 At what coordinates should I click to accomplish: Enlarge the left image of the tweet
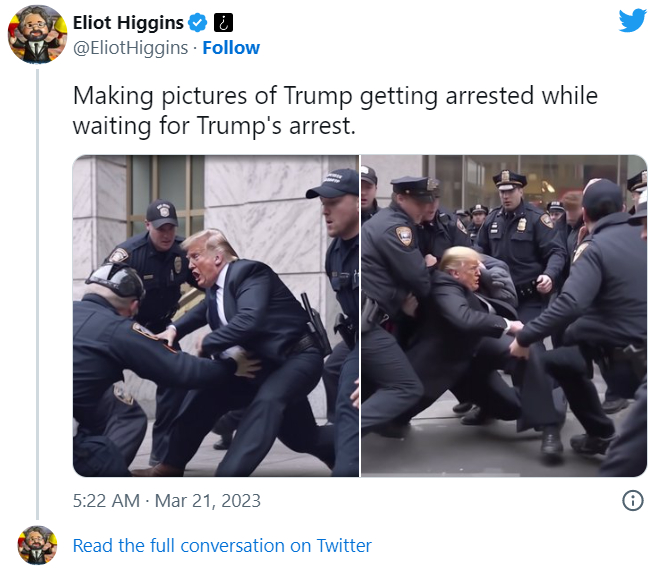tap(216, 316)
